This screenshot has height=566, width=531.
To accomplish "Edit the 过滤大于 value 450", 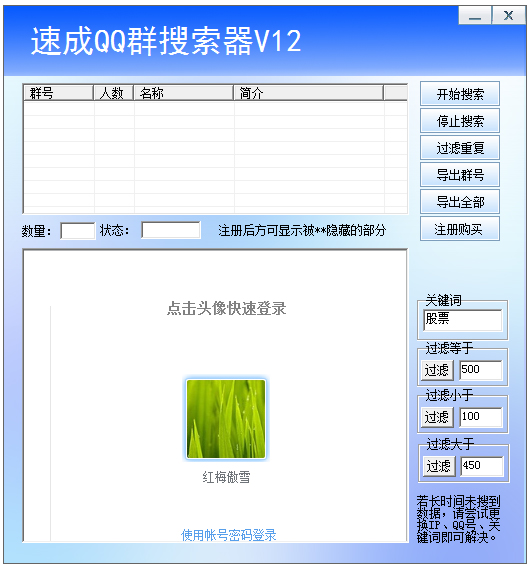I will [x=482, y=466].
